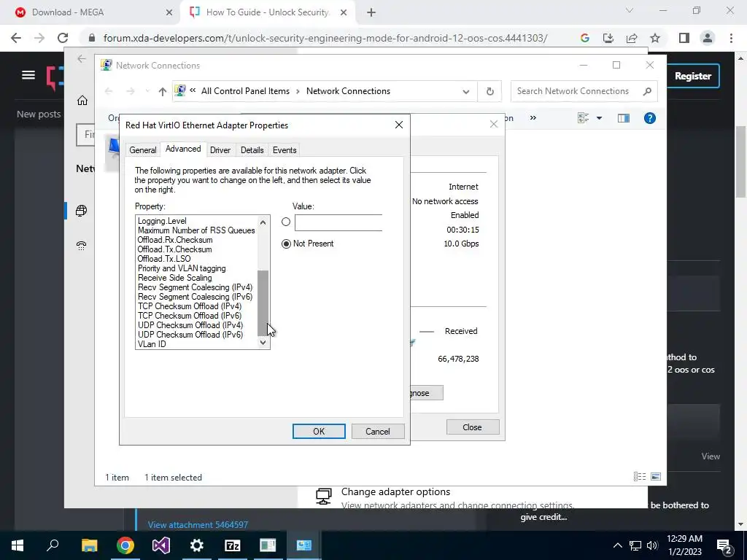Image resolution: width=747 pixels, height=560 pixels.
Task: Expand more toolbar commands chevron
Action: [x=533, y=117]
